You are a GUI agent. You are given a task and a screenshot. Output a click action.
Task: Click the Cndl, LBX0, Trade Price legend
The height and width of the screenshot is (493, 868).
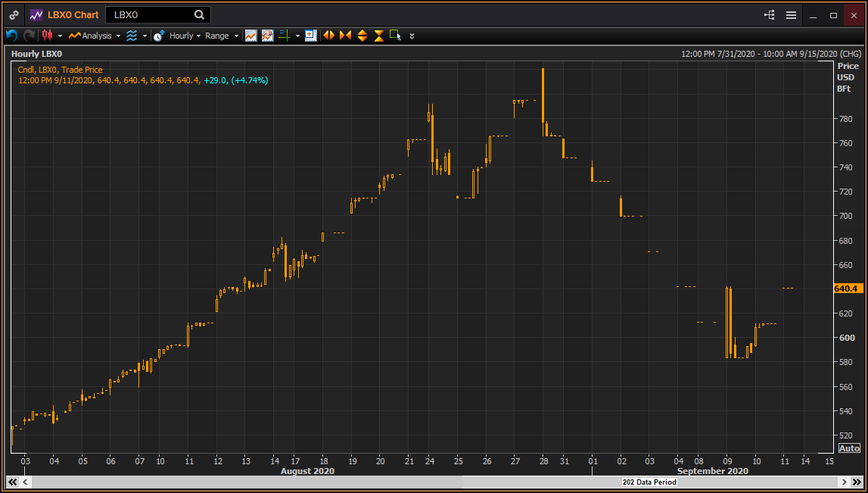pos(60,70)
